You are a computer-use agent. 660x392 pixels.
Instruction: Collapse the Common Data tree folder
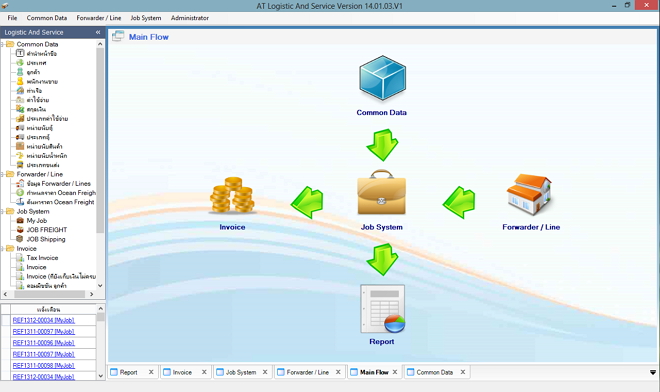(x=3, y=44)
